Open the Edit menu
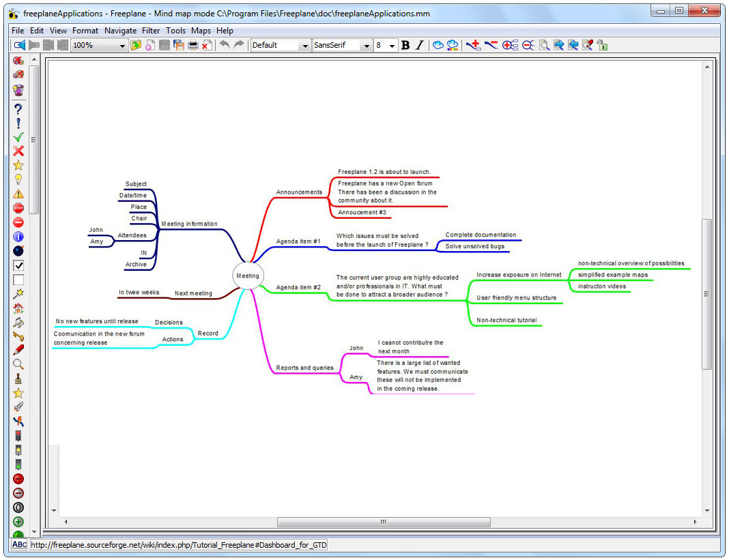729x560 pixels. 37,31
